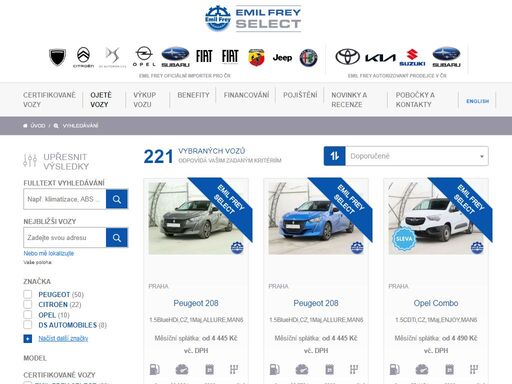Open the blue Peugeot 208 car photo
The width and height of the screenshot is (512, 384).
[x=316, y=218]
